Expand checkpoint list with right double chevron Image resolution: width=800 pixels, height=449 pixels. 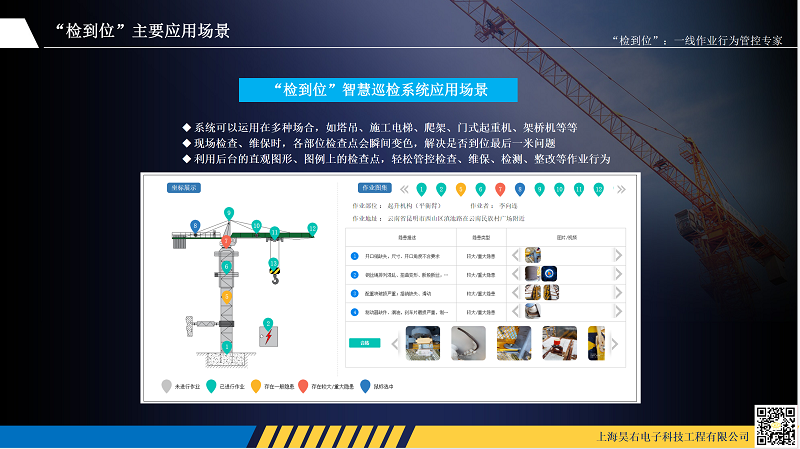pyautogui.click(x=621, y=188)
